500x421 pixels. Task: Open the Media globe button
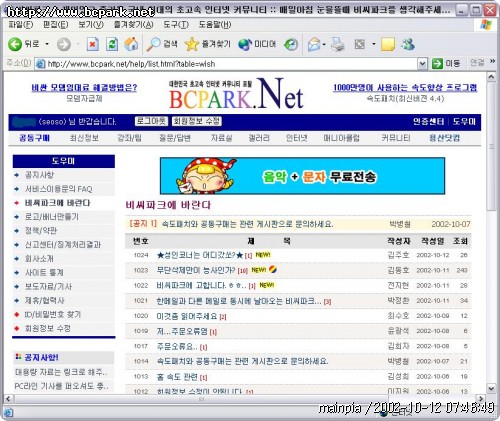[x=245, y=44]
